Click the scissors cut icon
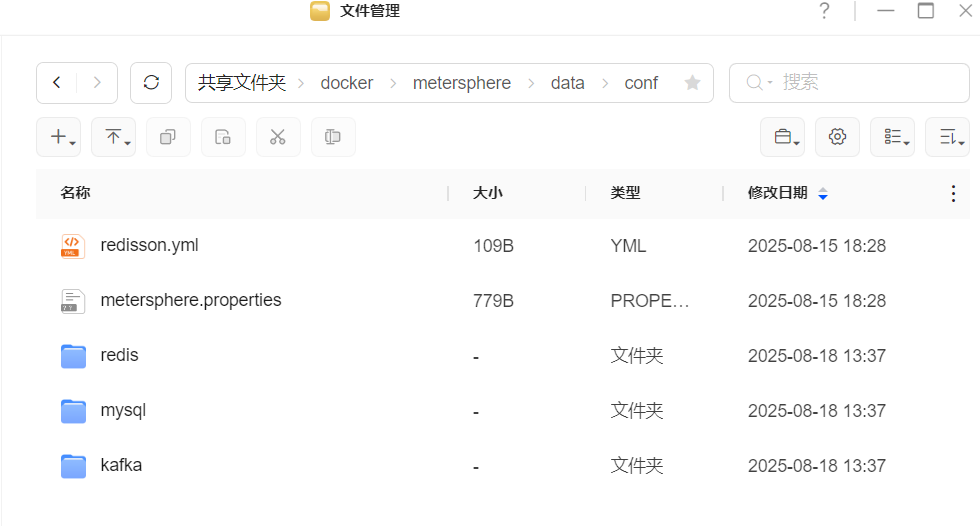The image size is (980, 526). [278, 138]
